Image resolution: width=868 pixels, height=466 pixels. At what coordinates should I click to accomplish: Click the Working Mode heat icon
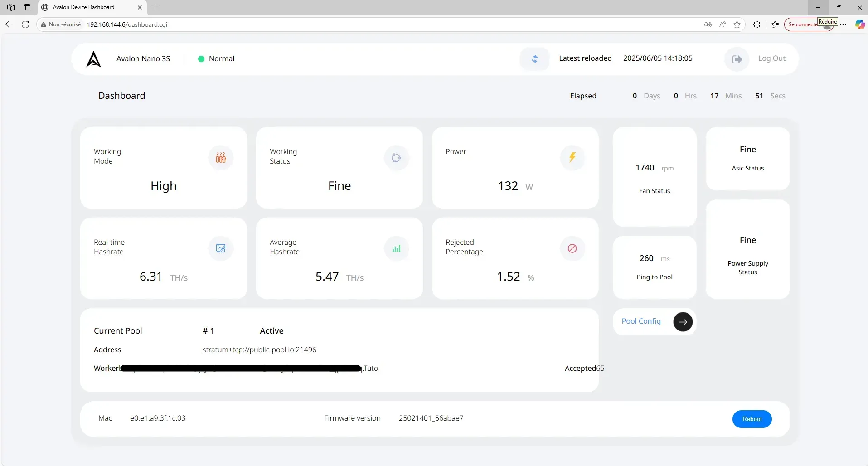pos(221,158)
